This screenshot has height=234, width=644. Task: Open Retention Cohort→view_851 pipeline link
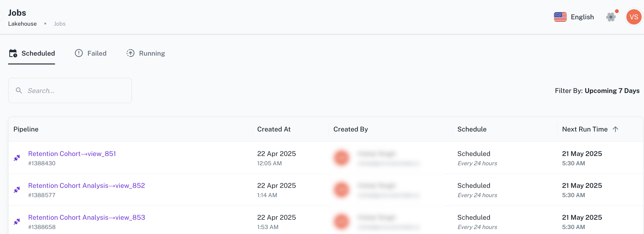(72, 154)
